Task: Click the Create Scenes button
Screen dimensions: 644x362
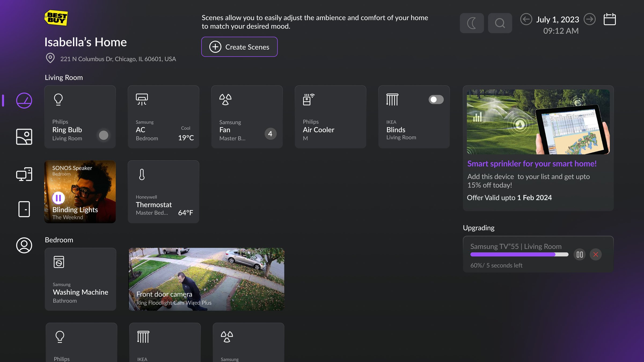Action: point(239,47)
